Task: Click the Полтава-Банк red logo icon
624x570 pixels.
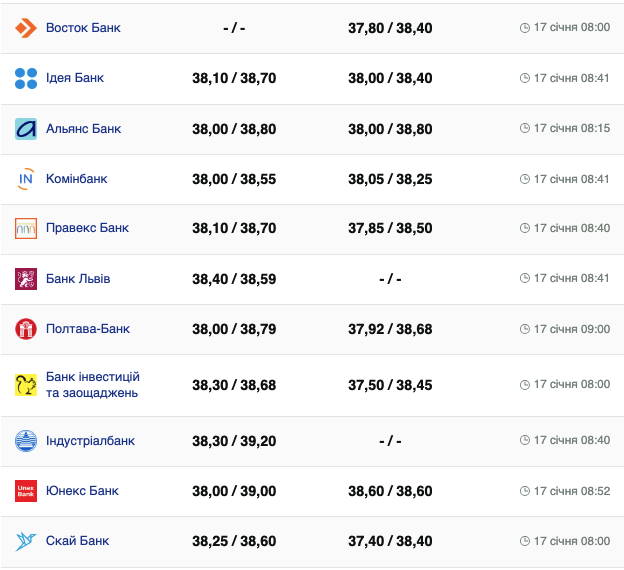Action: pos(26,329)
